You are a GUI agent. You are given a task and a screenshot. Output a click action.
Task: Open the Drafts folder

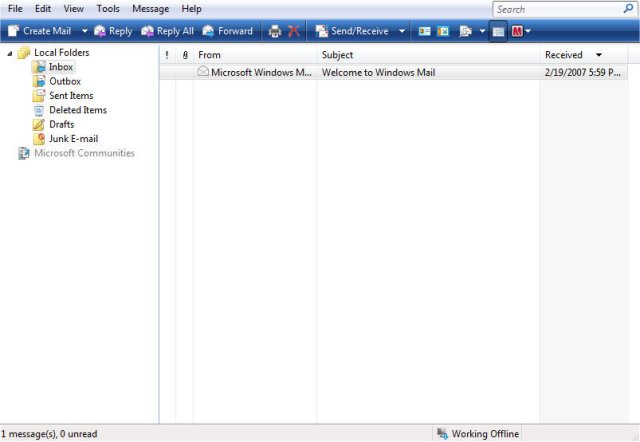(x=54, y=124)
